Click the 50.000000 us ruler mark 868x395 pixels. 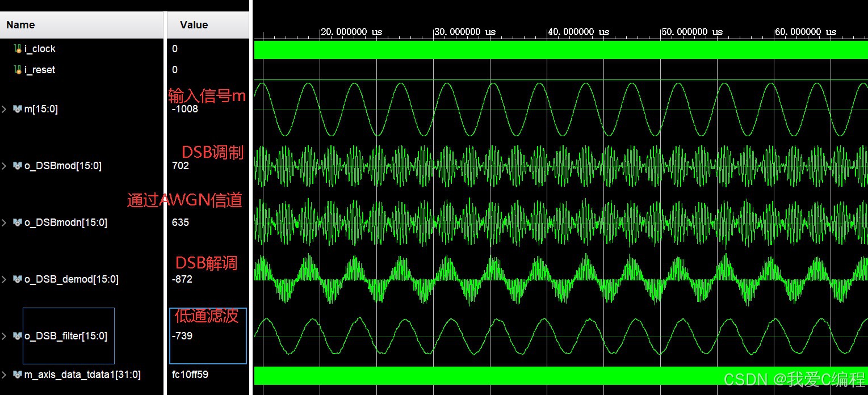[692, 32]
